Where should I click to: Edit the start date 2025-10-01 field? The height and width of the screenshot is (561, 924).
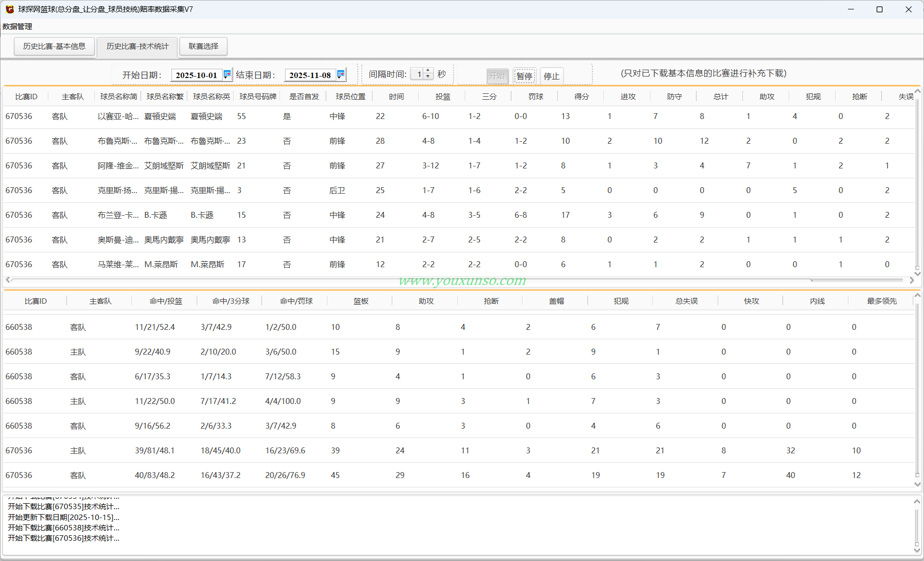(197, 75)
